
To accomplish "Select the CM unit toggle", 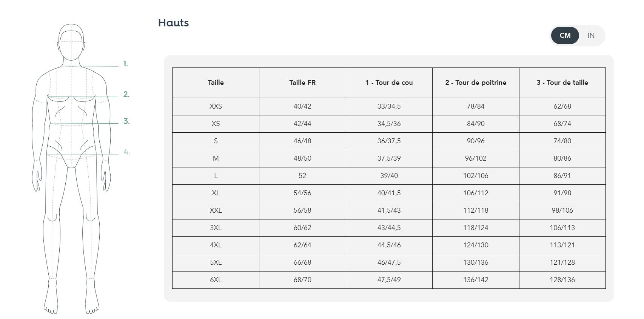I will tap(565, 35).
